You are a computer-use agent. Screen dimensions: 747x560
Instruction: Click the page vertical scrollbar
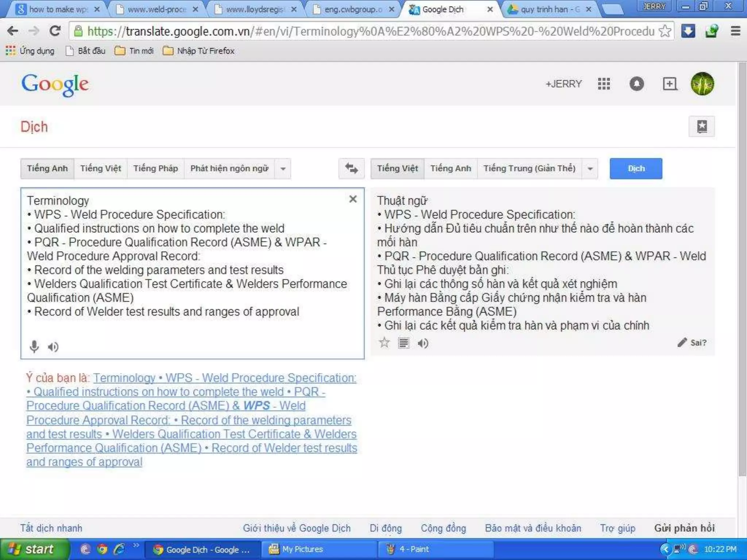pyautogui.click(x=742, y=270)
